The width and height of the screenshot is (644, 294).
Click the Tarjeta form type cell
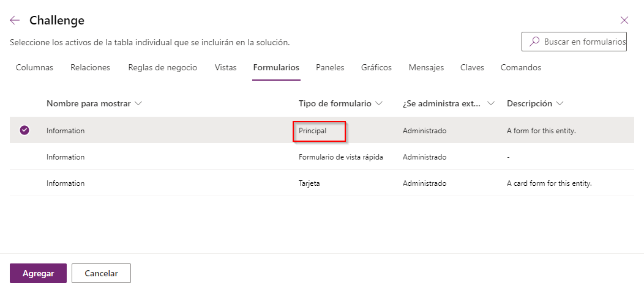tap(309, 183)
